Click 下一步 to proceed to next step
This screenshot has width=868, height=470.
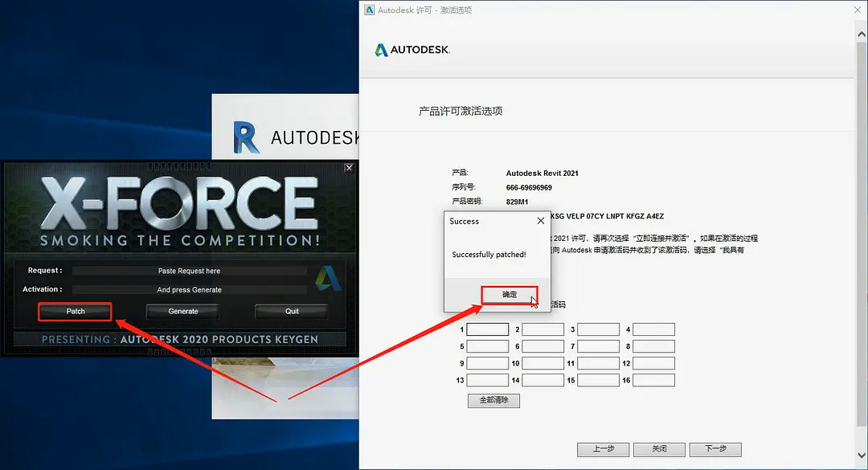point(715,449)
